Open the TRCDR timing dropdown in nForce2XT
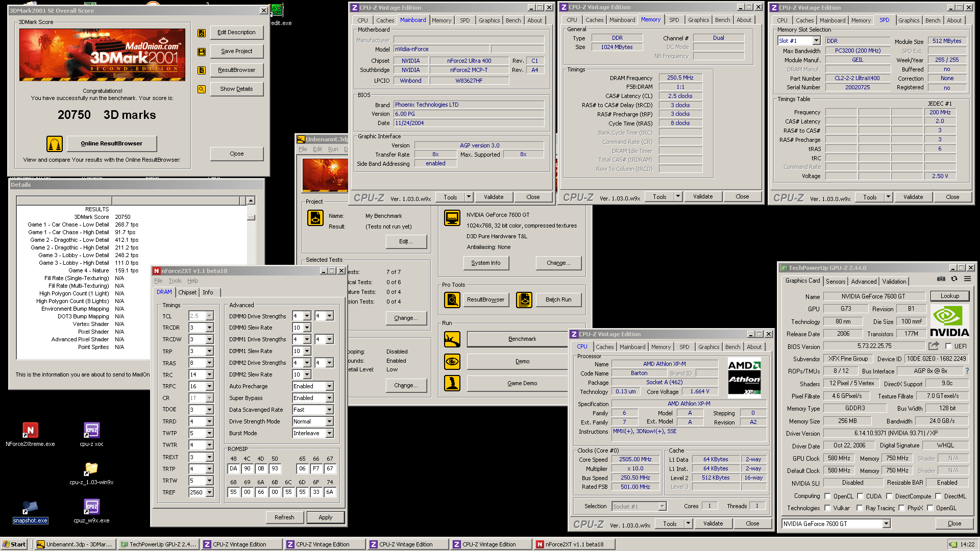Image resolution: width=980 pixels, height=551 pixels. (209, 328)
